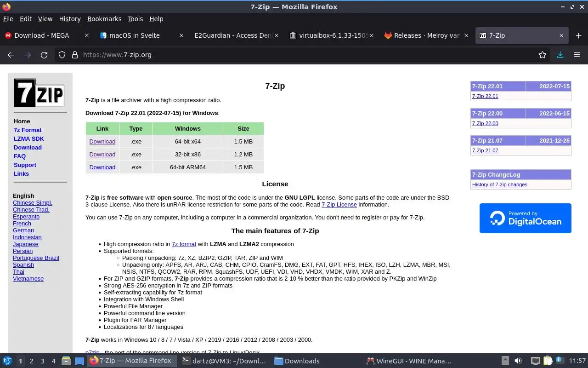Show site info via the padlock icon
Viewport: 588px width, 368px height.
tap(75, 55)
